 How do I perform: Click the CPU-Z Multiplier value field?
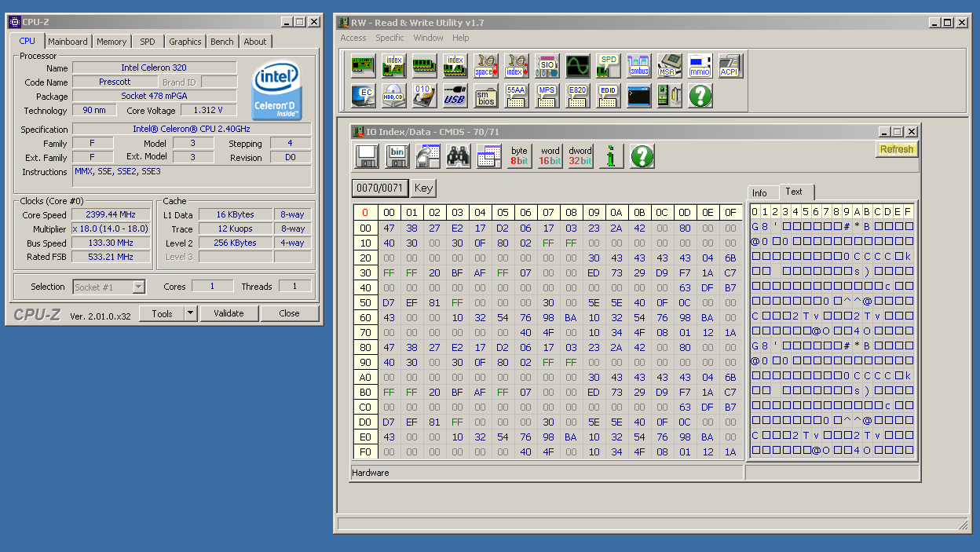point(112,229)
